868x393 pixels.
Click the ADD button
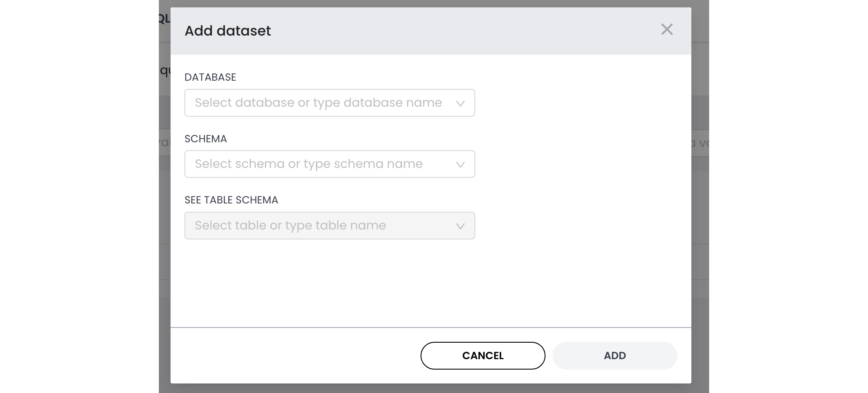pyautogui.click(x=615, y=356)
